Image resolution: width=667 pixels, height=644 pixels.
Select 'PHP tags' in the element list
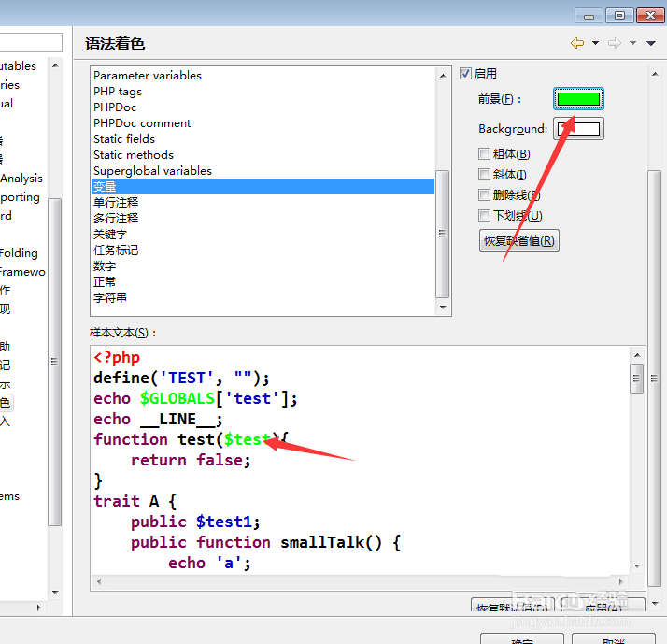(x=263, y=92)
